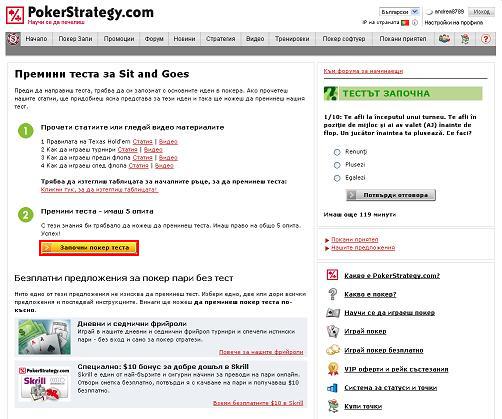Open the Новини menu item

click(184, 39)
